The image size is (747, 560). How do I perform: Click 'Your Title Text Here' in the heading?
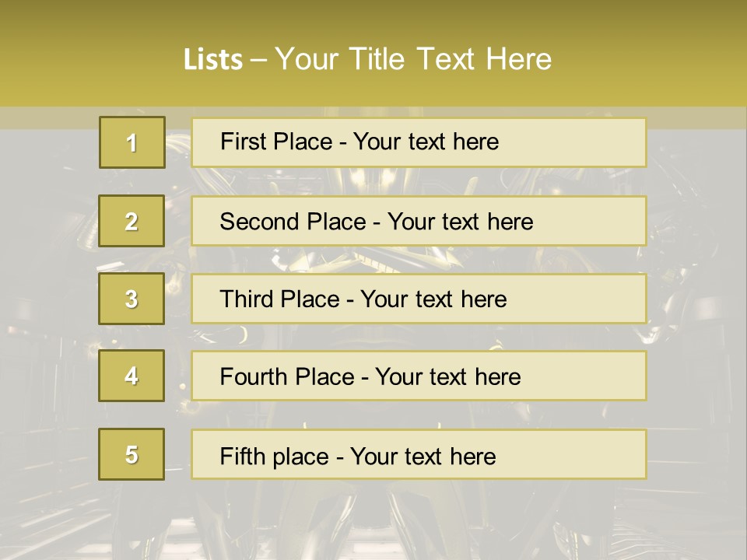click(412, 59)
